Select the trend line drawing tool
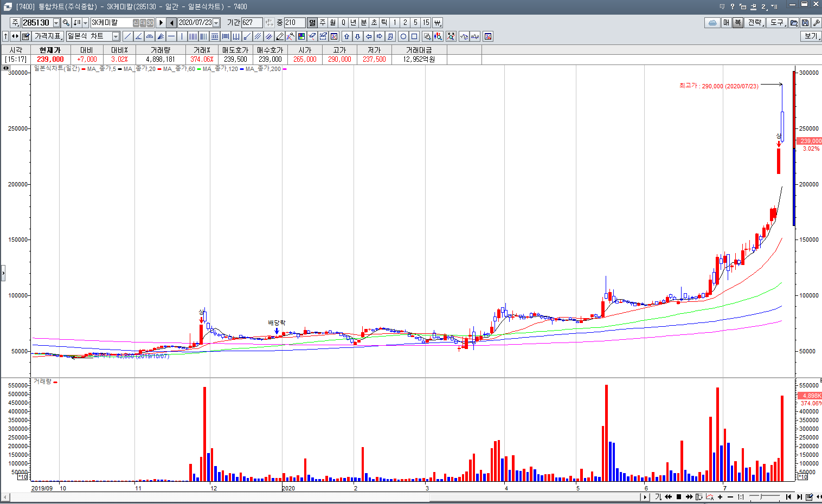The image size is (822, 504). (x=128, y=36)
